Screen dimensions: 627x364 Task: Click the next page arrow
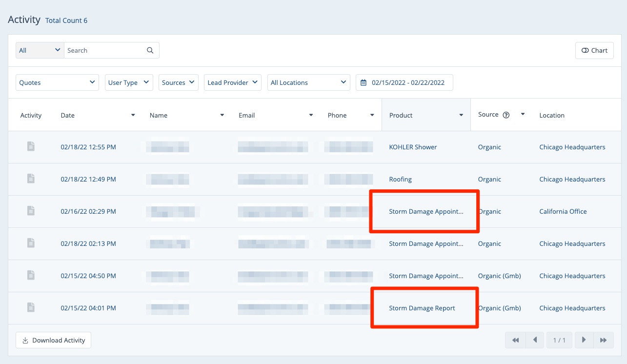pyautogui.click(x=584, y=340)
